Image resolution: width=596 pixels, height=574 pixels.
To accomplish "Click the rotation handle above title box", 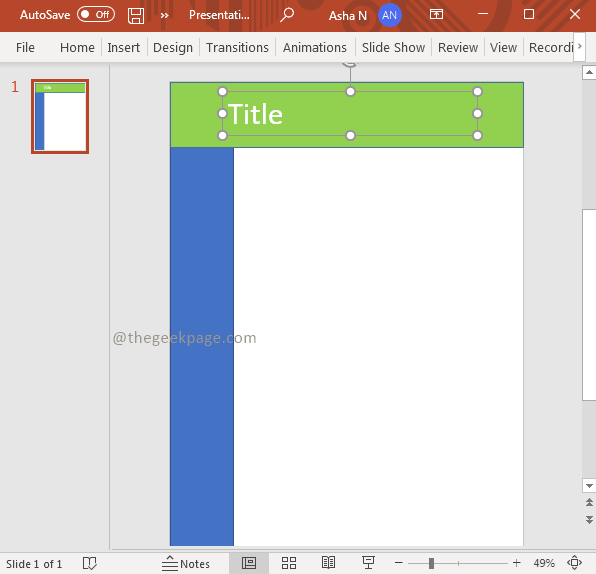I will coord(350,64).
